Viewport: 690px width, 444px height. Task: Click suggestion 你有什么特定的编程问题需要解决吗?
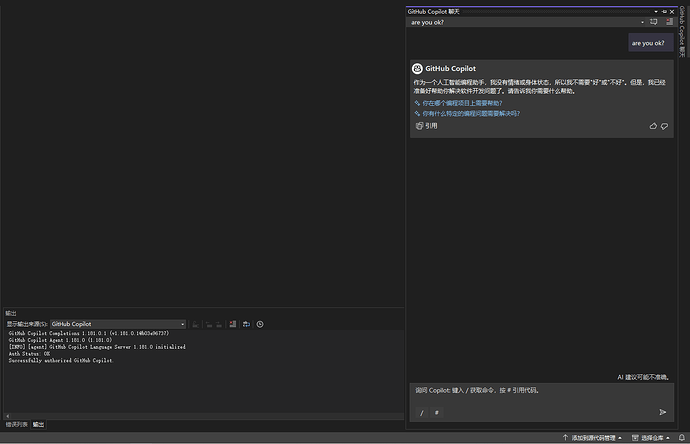point(471,114)
